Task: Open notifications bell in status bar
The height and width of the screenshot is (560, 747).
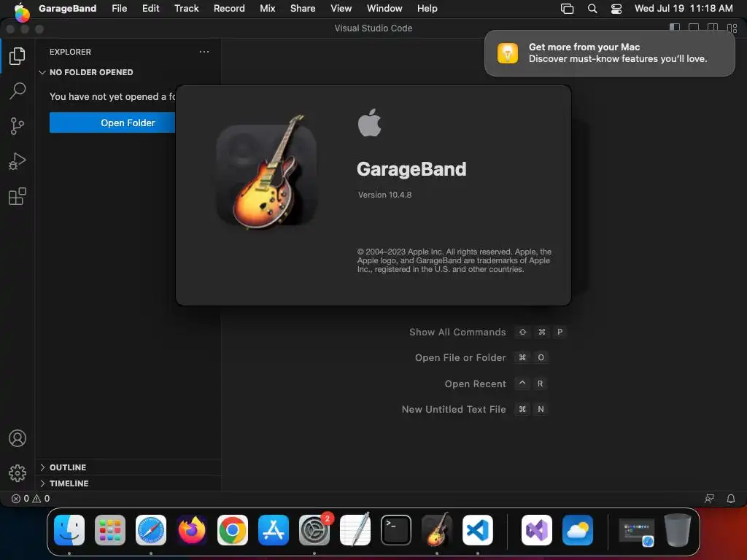Action: (x=731, y=499)
